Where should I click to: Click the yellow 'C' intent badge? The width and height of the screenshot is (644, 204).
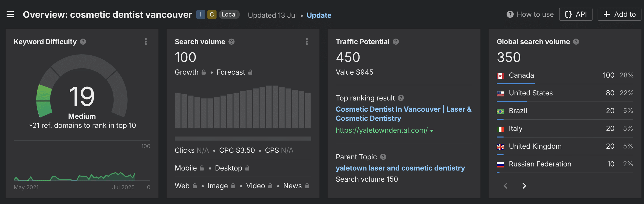212,14
